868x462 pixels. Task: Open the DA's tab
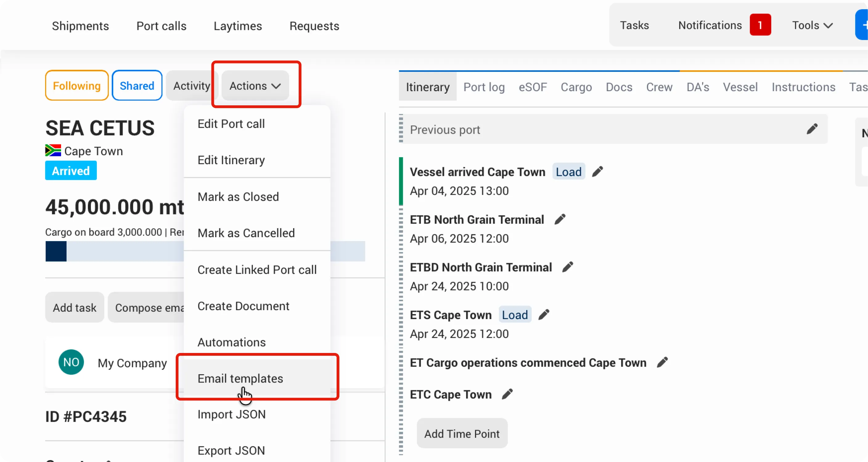pyautogui.click(x=698, y=87)
